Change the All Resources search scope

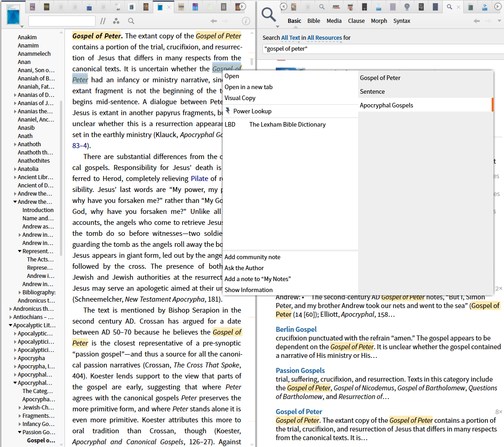point(325,38)
